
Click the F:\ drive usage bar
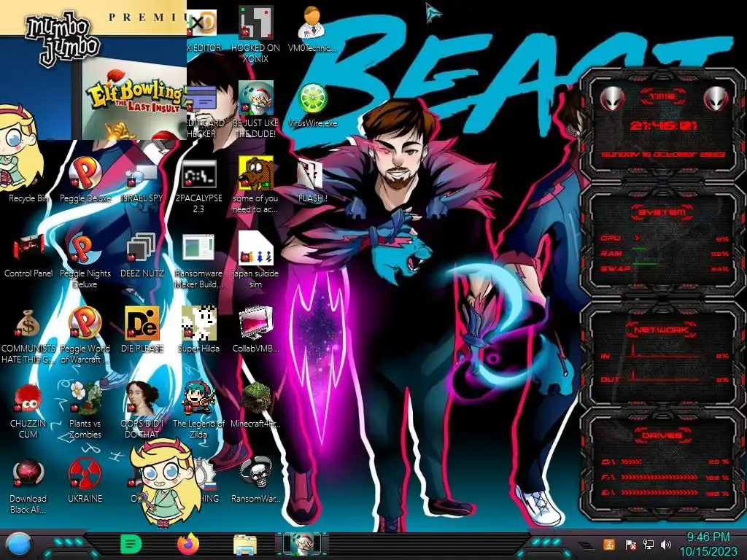pyautogui.click(x=665, y=477)
